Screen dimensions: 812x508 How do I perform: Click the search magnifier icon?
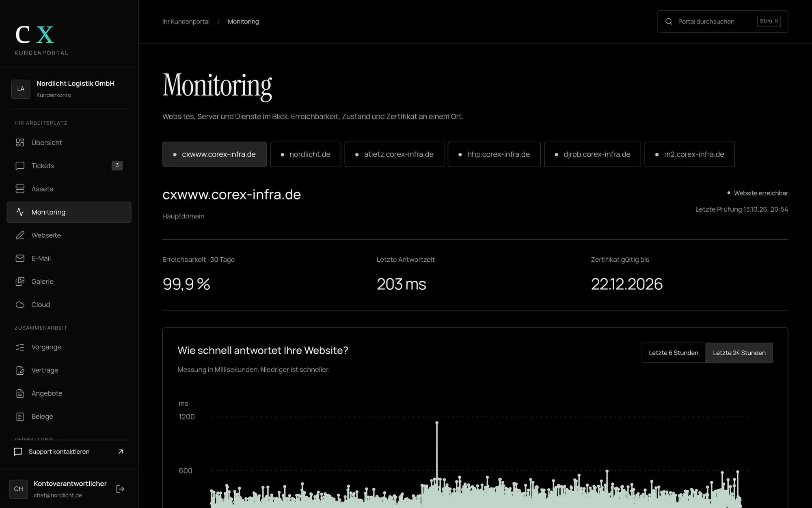(669, 22)
